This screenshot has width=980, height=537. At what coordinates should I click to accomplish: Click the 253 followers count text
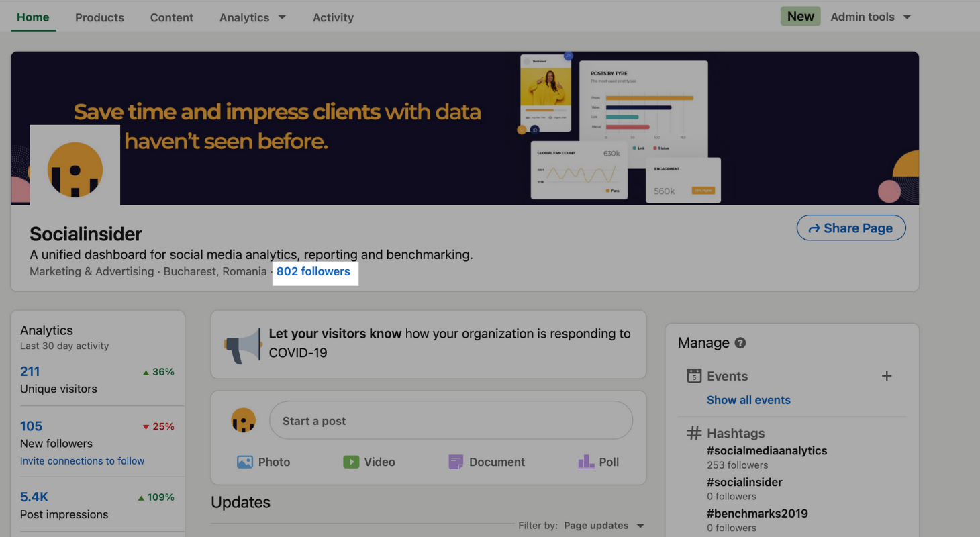click(737, 465)
